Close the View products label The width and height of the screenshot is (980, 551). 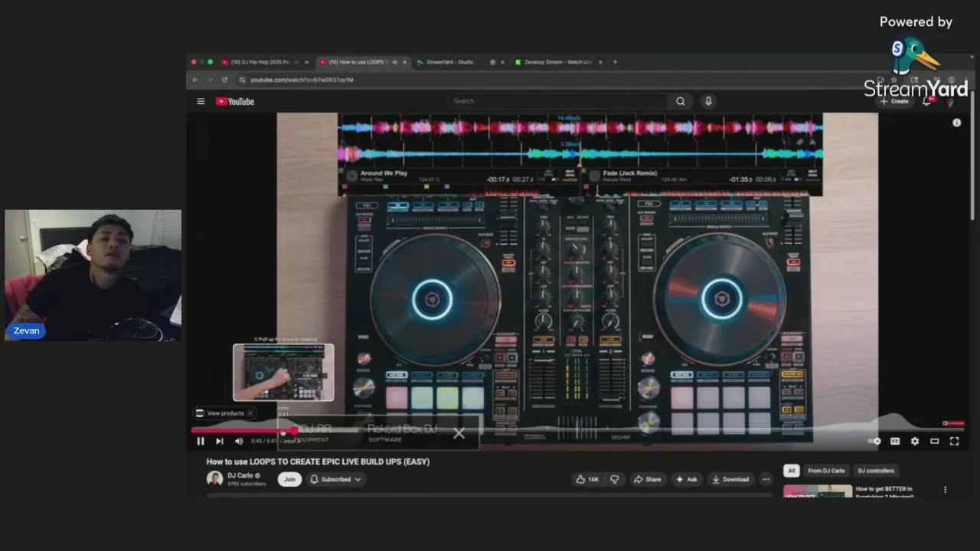pos(250,413)
